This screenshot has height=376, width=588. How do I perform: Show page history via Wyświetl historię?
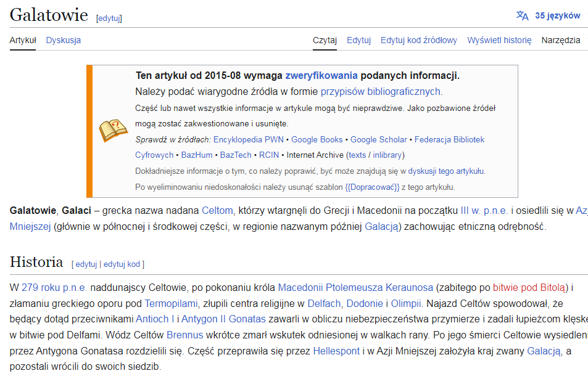[x=499, y=40]
